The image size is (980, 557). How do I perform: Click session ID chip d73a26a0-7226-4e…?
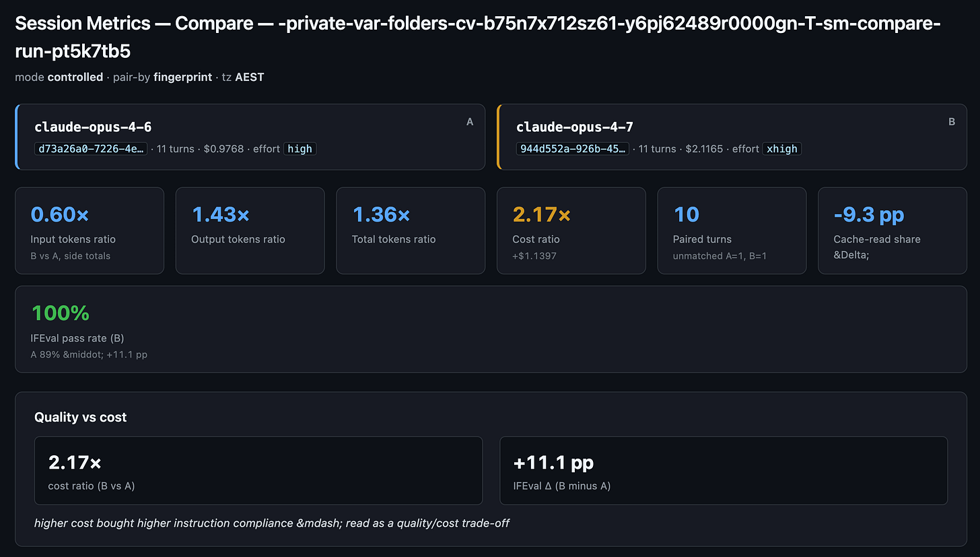(x=91, y=149)
